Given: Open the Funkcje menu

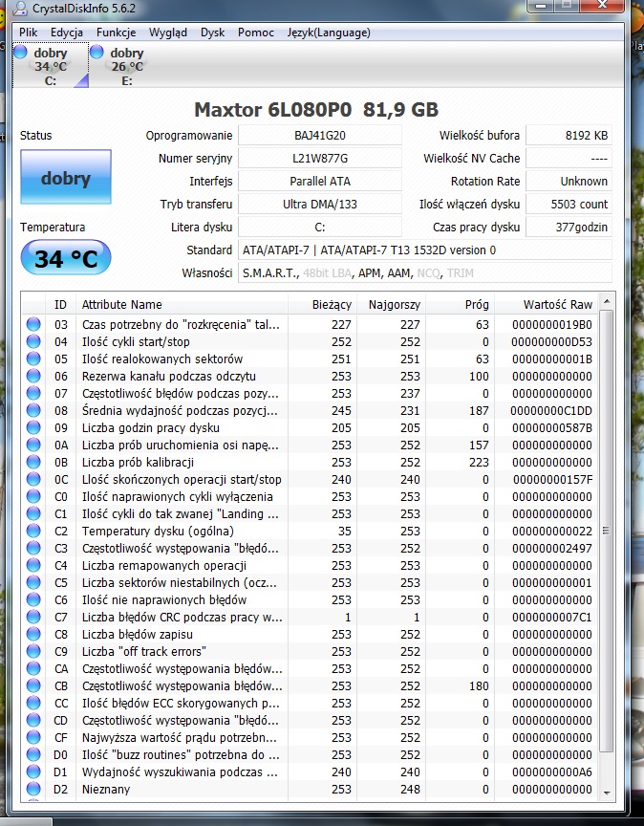Looking at the screenshot, I should pos(116,33).
